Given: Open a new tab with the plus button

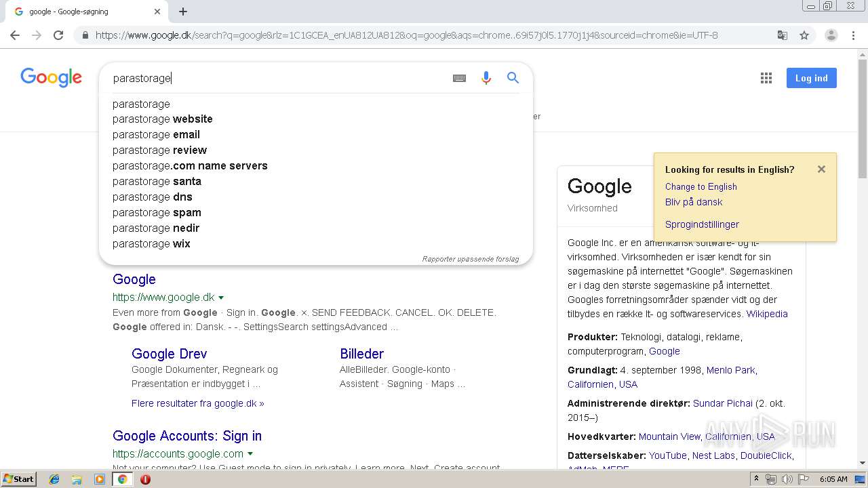Looking at the screenshot, I should 183,12.
